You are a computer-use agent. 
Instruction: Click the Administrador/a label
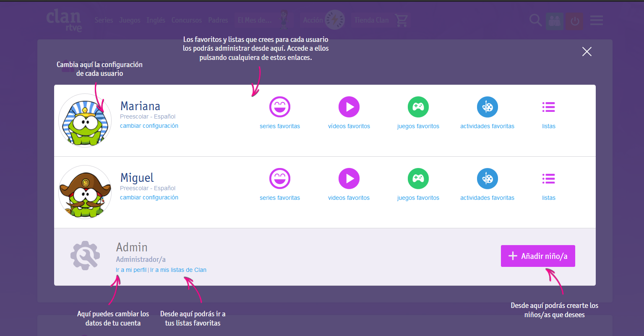point(141,259)
